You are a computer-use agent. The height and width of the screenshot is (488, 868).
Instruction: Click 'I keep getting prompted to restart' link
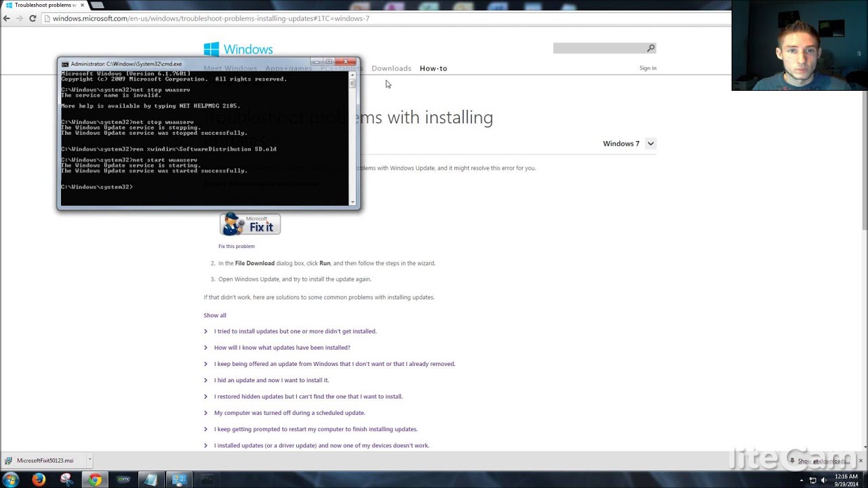point(316,429)
